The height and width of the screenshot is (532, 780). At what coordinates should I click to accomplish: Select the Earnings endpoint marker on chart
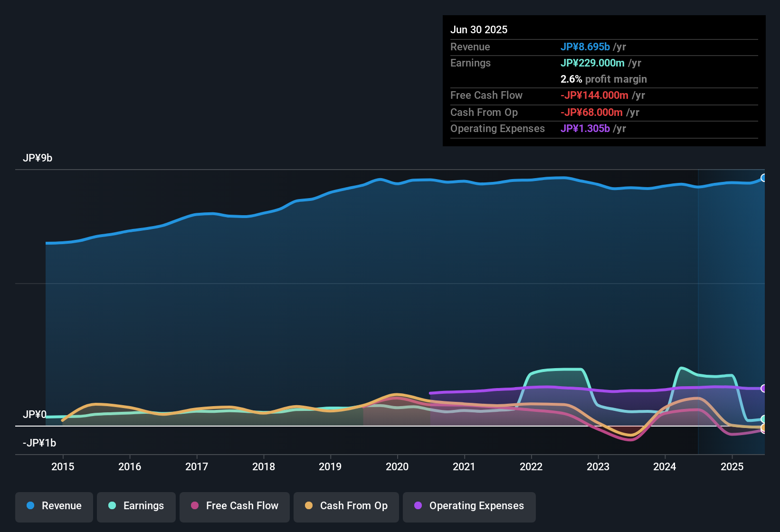[x=764, y=419]
